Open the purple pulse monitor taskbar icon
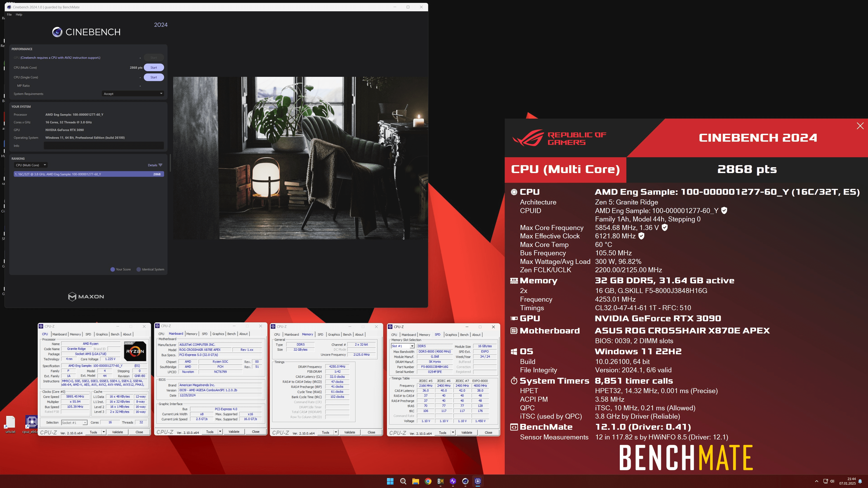The image size is (868, 488). (453, 481)
